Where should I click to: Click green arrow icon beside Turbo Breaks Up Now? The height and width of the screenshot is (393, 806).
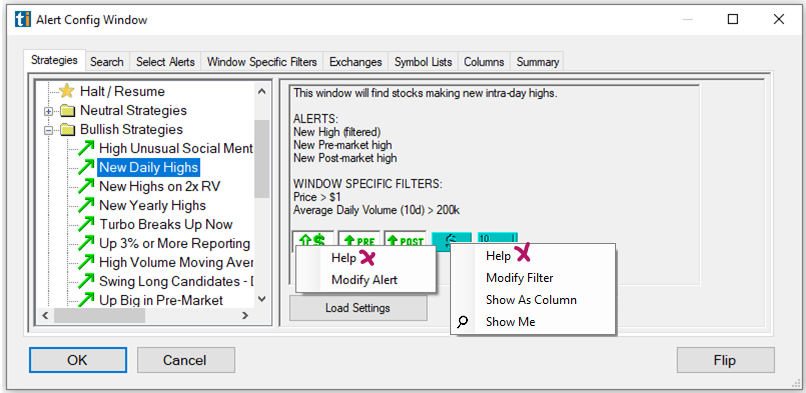pos(86,224)
